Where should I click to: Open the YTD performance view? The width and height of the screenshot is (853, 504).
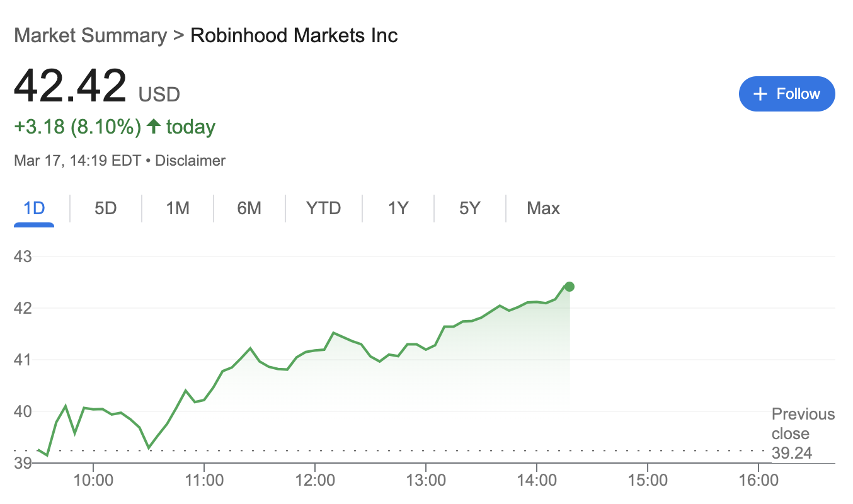tap(323, 208)
